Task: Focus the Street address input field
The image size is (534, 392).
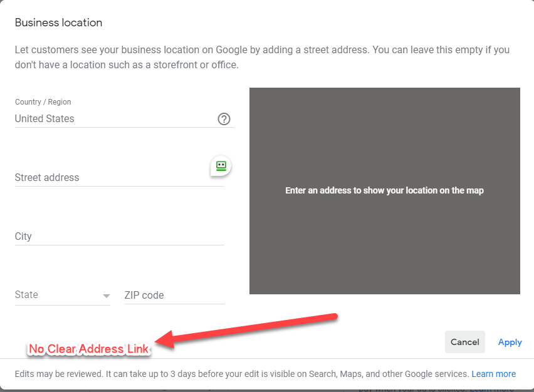Action: point(120,177)
